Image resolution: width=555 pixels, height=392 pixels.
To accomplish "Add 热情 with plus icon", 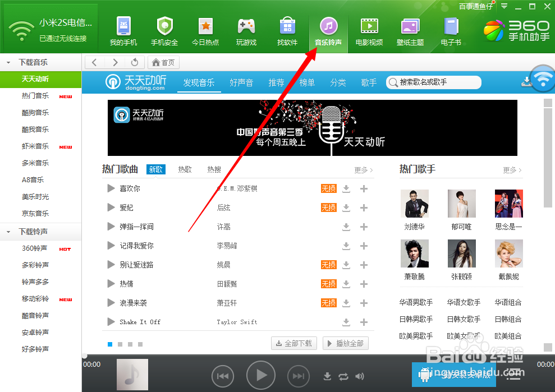I will tap(364, 284).
